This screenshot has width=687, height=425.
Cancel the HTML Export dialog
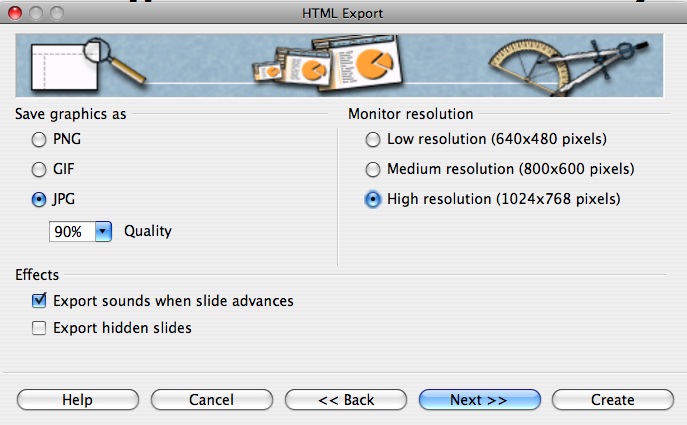[211, 399]
